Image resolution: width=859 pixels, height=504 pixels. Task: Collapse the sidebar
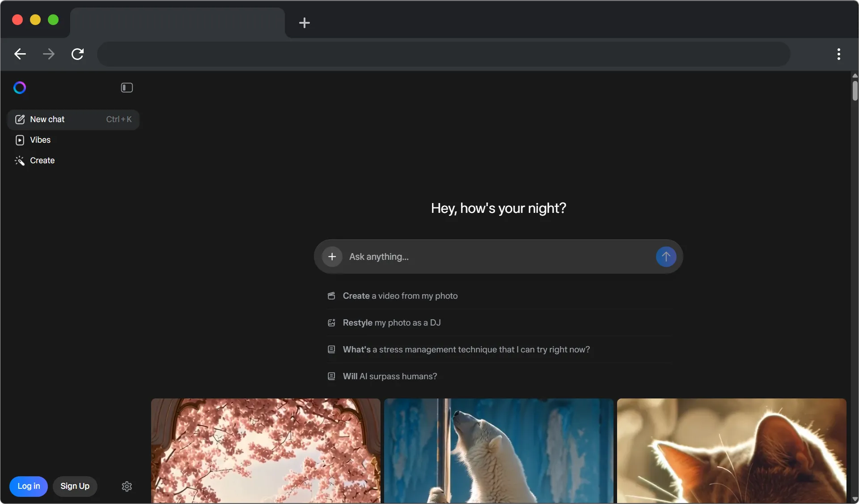point(127,87)
